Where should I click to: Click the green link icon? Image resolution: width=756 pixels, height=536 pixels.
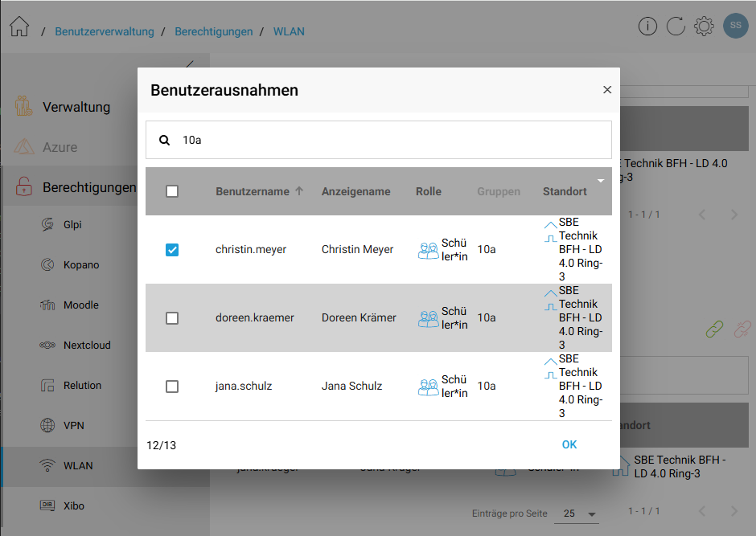pos(714,329)
